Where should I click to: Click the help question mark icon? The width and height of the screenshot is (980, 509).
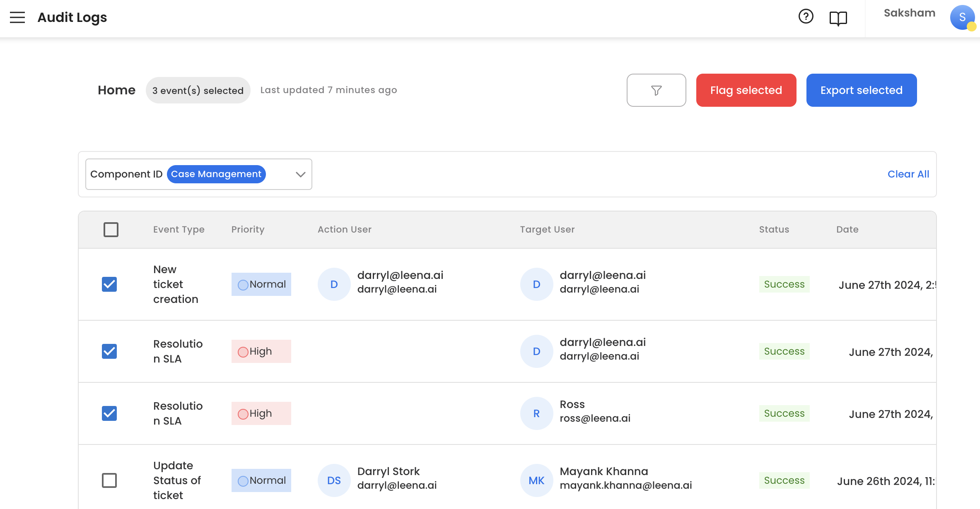pyautogui.click(x=806, y=17)
